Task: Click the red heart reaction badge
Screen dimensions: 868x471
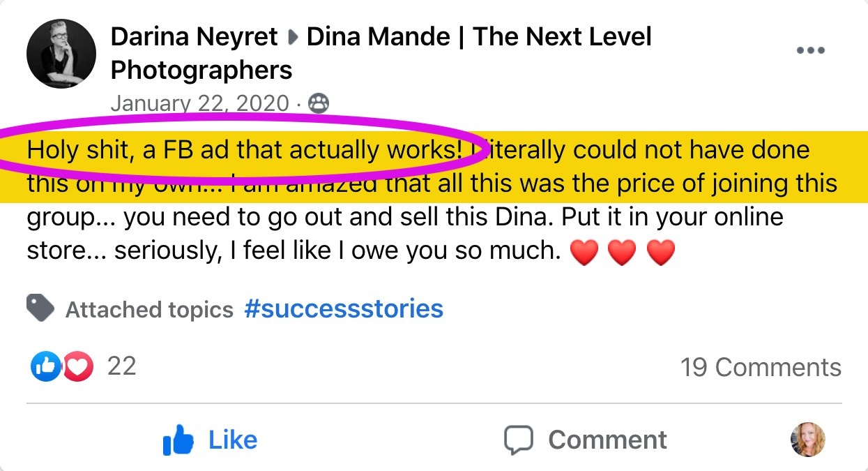Action: 77,366
